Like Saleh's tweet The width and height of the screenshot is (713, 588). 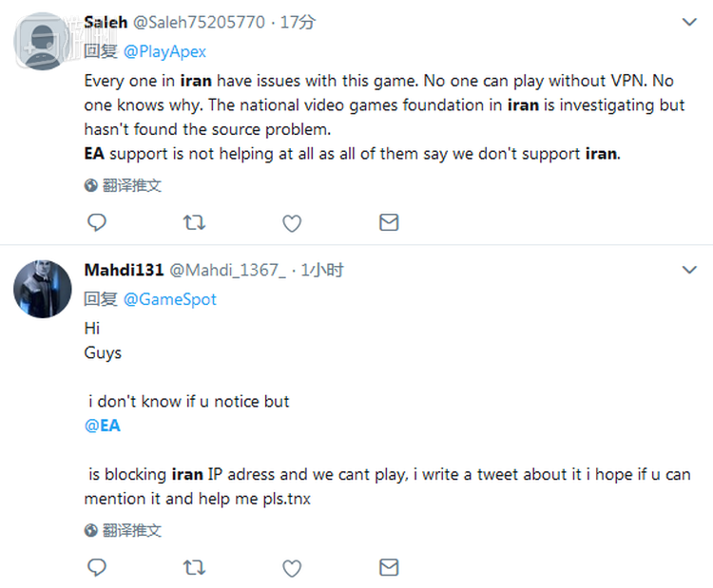(x=292, y=223)
